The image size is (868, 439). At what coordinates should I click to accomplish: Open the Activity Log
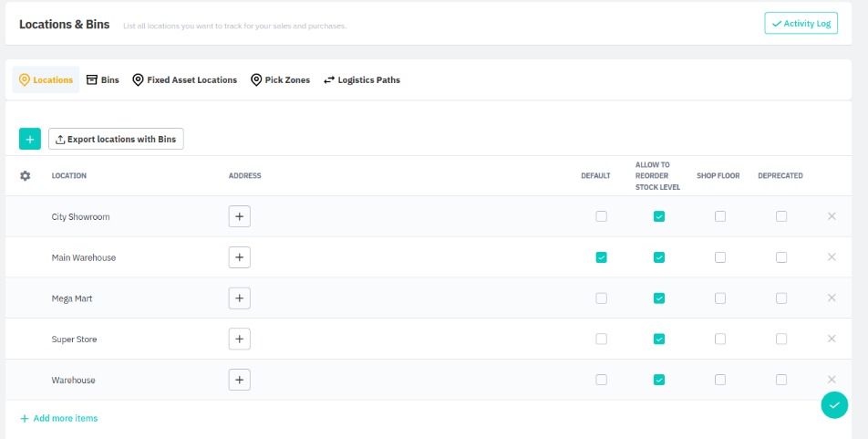click(x=801, y=24)
